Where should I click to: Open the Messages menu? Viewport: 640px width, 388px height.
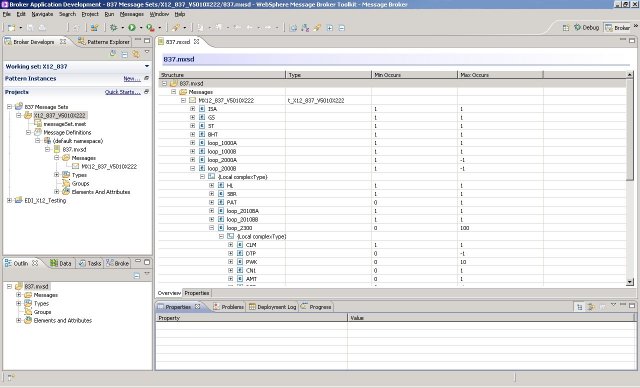click(131, 14)
